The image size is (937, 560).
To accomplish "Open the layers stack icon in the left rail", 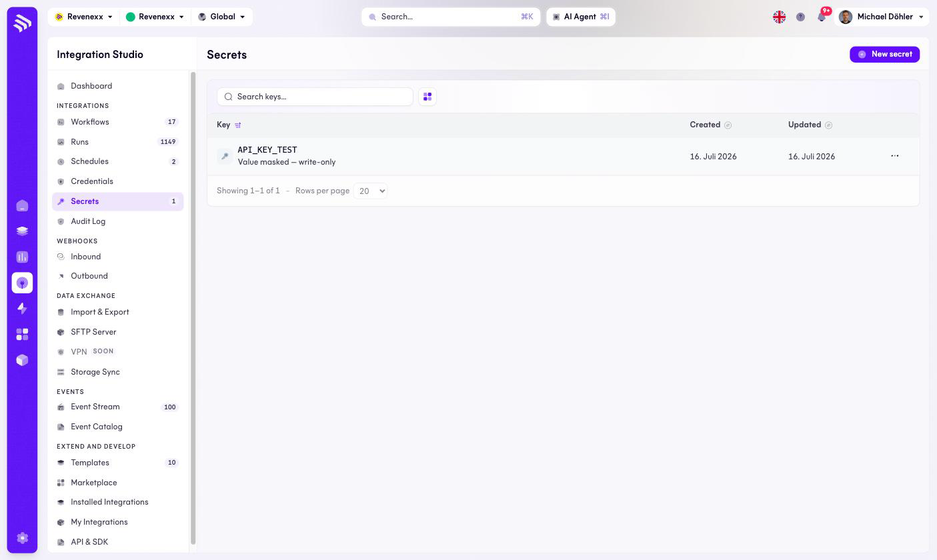I will tap(22, 231).
